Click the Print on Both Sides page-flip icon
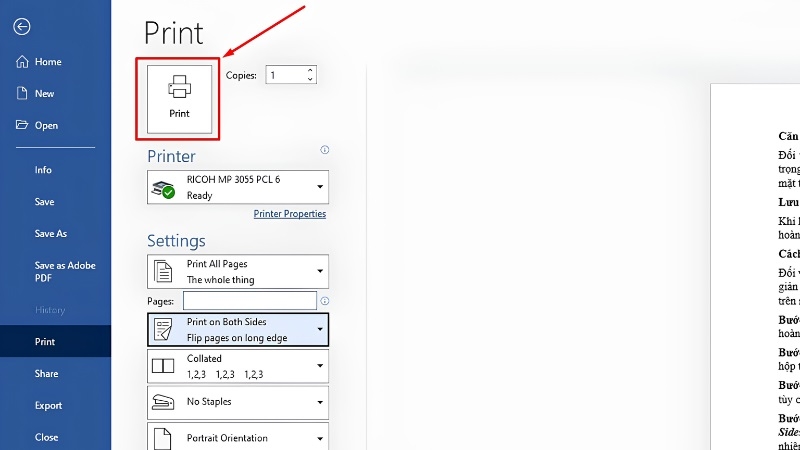 click(x=163, y=330)
